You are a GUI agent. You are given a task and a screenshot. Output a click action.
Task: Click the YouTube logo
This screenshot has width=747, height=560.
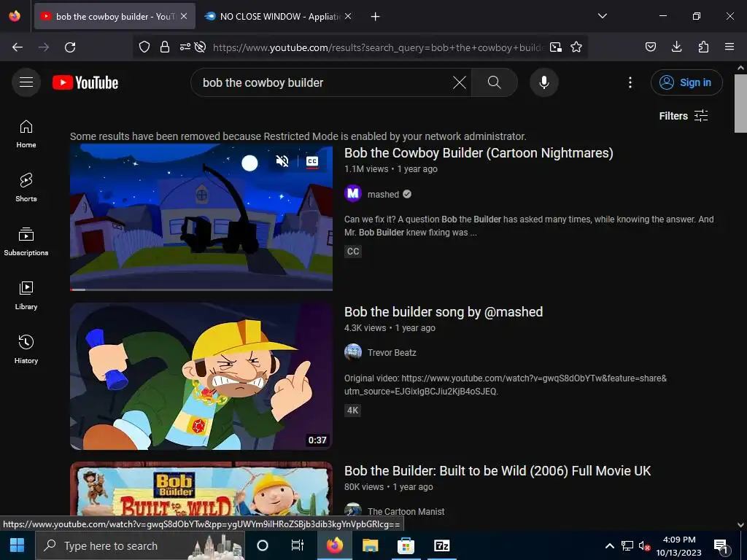[85, 82]
